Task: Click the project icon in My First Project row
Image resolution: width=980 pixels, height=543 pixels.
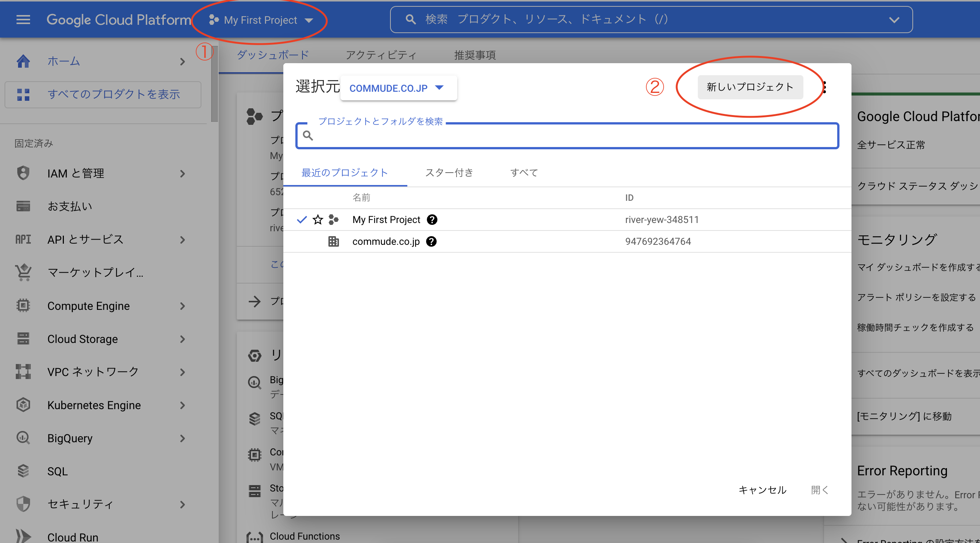Action: pyautogui.click(x=333, y=220)
